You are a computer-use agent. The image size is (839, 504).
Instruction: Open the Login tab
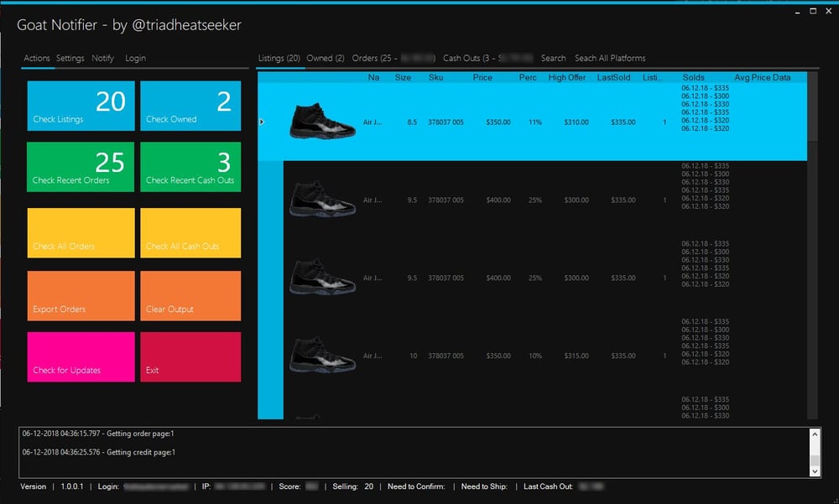point(135,58)
